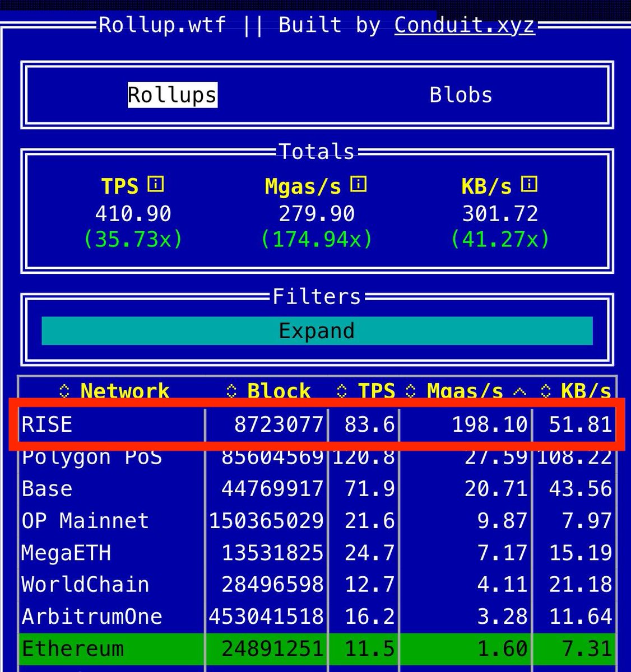Image resolution: width=631 pixels, height=672 pixels.
Task: Select the ArbitrumOne network row
Action: [x=317, y=617]
